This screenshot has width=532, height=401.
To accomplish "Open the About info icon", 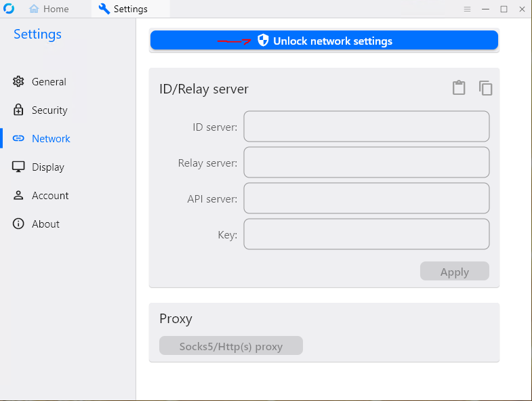I will pyautogui.click(x=18, y=224).
